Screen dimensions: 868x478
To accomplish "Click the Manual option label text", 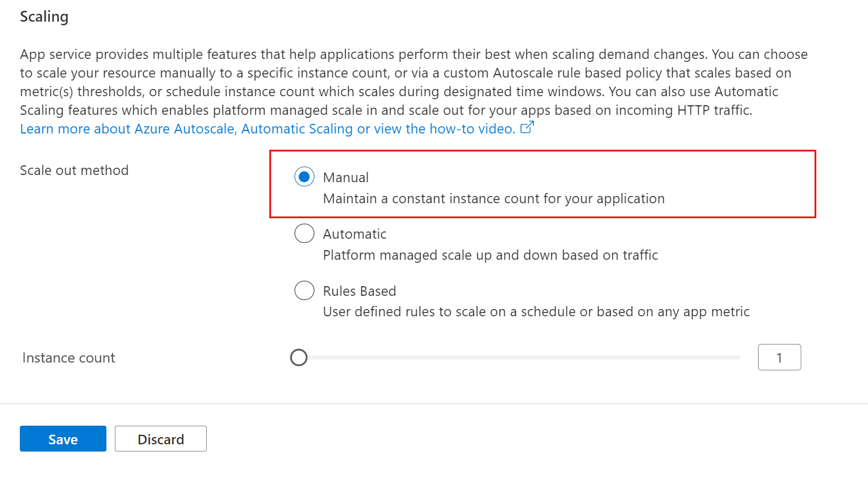I will pos(346,177).
